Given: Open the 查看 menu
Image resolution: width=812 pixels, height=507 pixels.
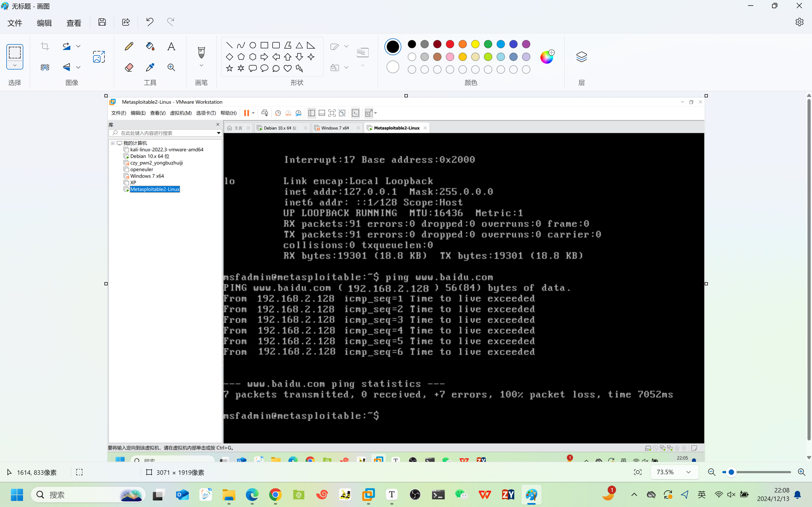Looking at the screenshot, I should pos(74,23).
